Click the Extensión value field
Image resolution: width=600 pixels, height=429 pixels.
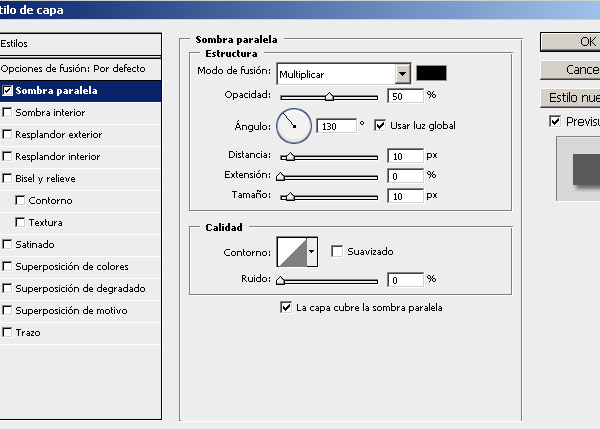point(406,176)
